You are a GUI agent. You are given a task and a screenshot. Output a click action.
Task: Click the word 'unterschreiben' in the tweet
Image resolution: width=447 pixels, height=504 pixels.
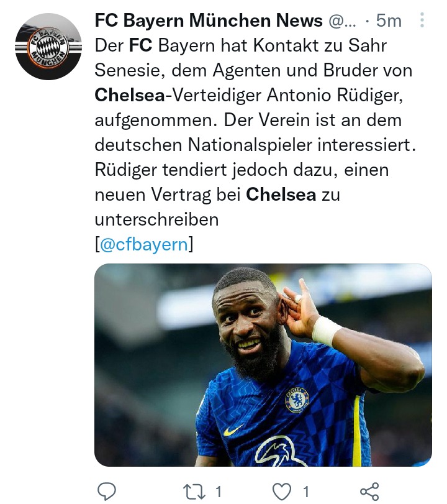[156, 220]
